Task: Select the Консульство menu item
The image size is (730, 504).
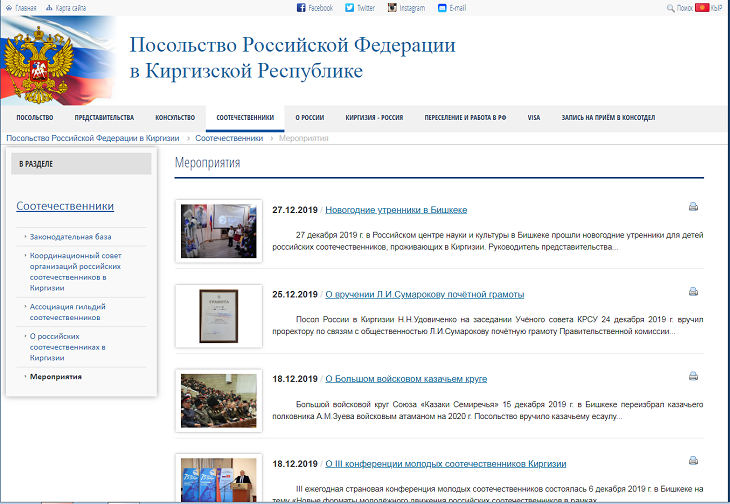Action: tap(175, 117)
